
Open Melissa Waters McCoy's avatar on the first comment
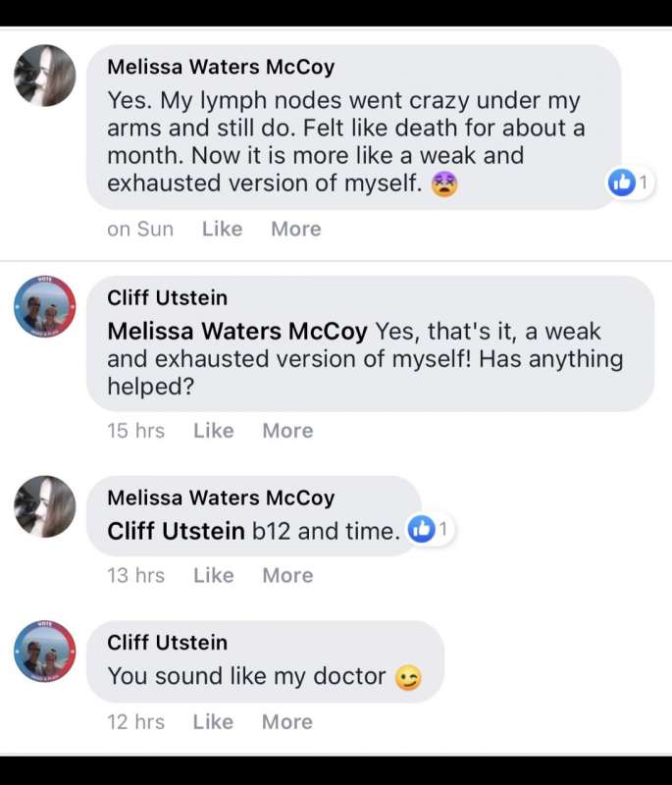(x=45, y=76)
